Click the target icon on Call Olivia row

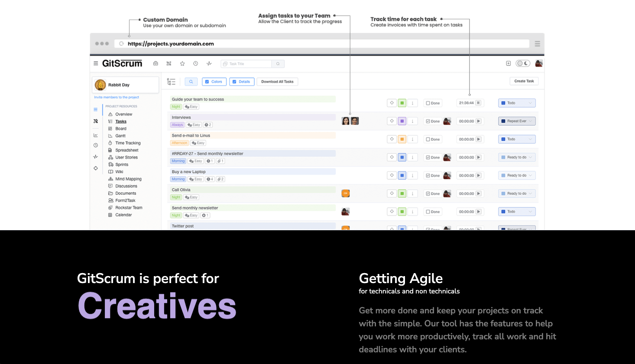392,193
